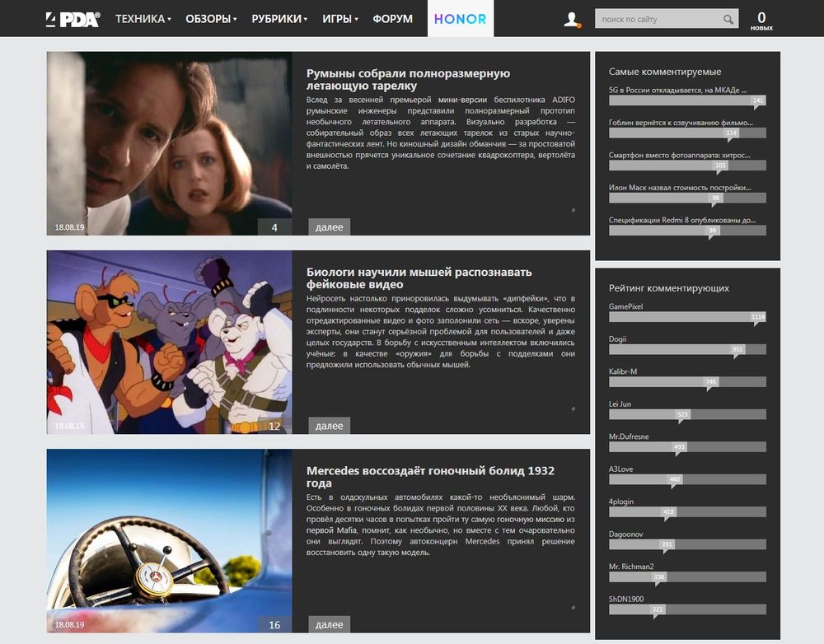Expand the РУБРИКИ dropdown menu

click(279, 19)
